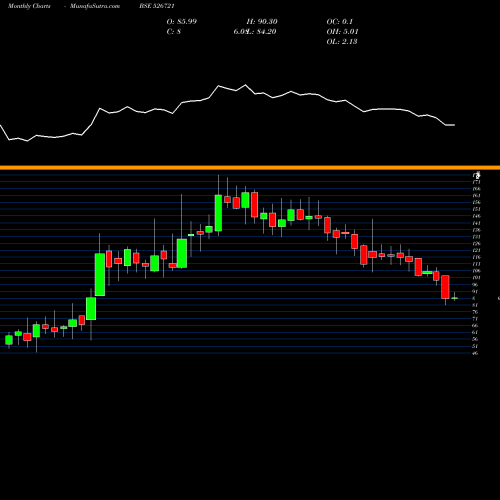This screenshot has height=500, width=500.
Task: Click the MunafaSutra.com source label
Action: (x=95, y=6)
